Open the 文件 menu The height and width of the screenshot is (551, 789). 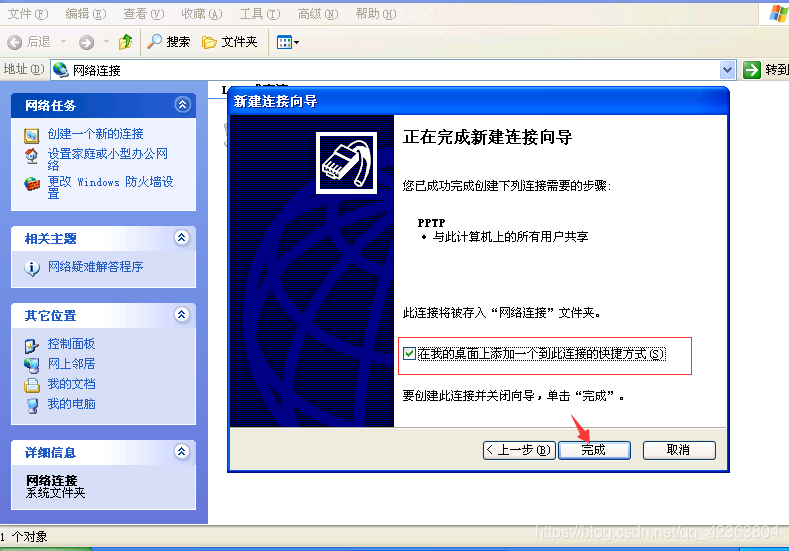pos(28,14)
